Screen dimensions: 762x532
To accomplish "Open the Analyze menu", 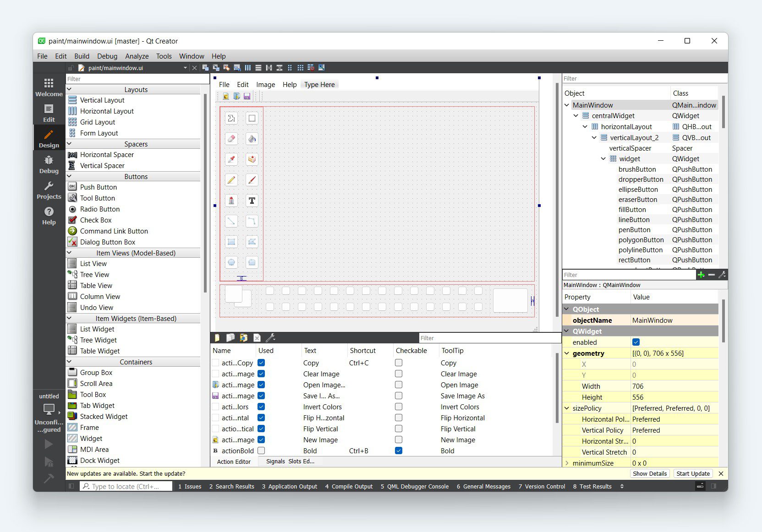I will point(137,56).
